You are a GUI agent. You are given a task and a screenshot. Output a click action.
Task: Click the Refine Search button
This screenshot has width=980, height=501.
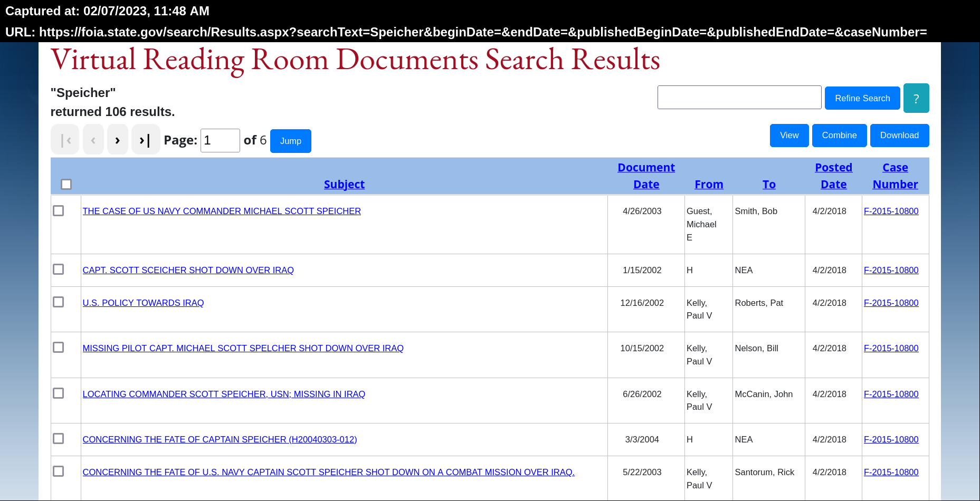(x=862, y=98)
